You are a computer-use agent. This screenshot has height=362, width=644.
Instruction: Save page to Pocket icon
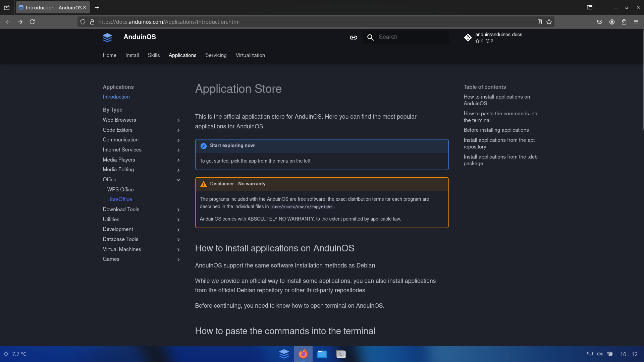600,22
